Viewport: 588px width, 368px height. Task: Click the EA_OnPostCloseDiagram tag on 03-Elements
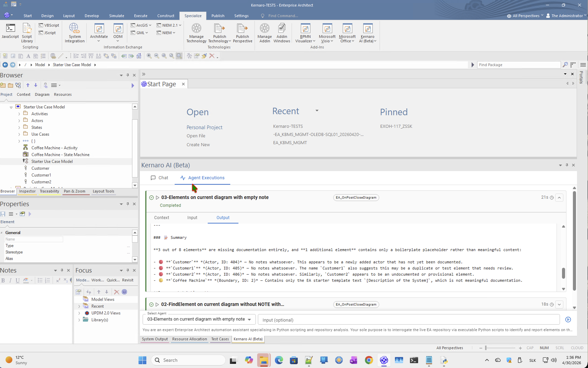pyautogui.click(x=356, y=198)
